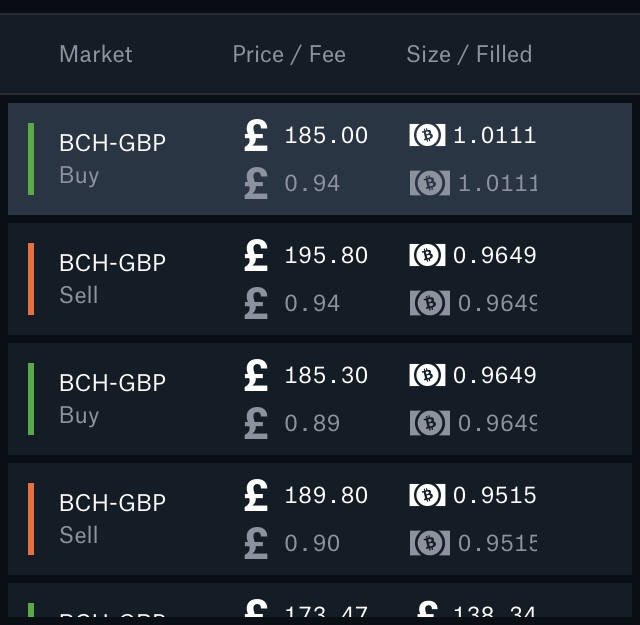Click the pound icon beside fee 0.89
Image resolution: width=640 pixels, height=625 pixels.
(x=256, y=423)
